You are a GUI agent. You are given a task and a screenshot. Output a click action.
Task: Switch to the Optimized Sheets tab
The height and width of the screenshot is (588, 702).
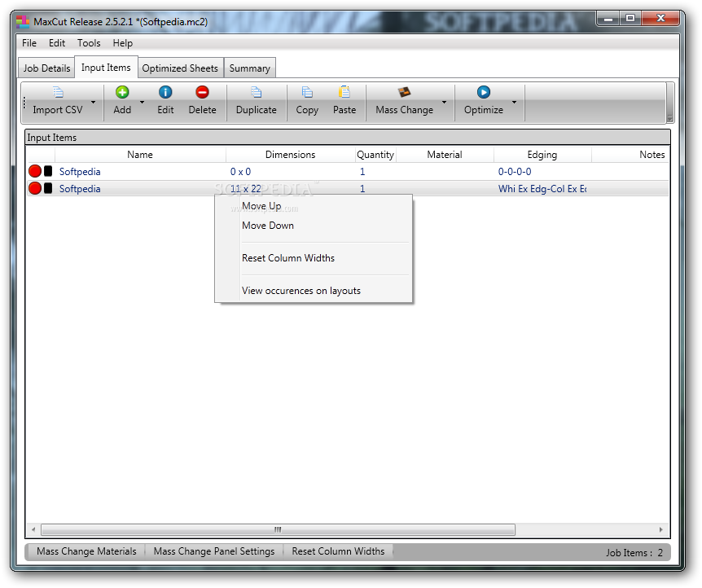[180, 68]
